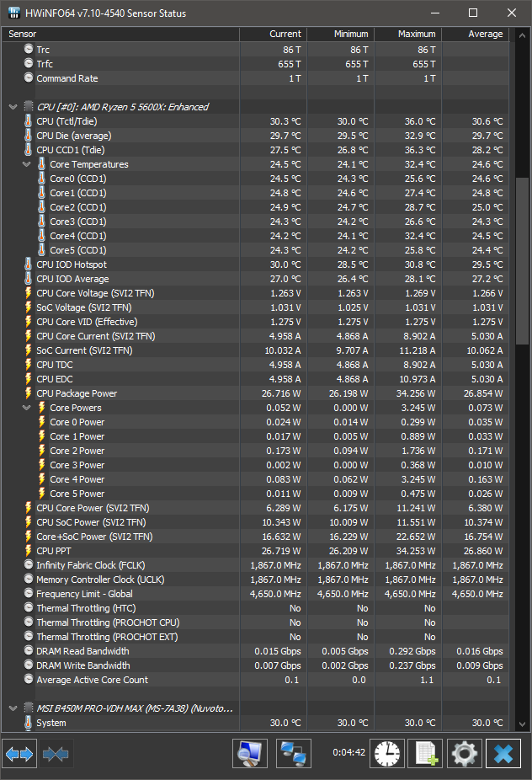This screenshot has height=780, width=532.
Task: Click the CPU Core Voltage lightning icon
Action: (29, 293)
